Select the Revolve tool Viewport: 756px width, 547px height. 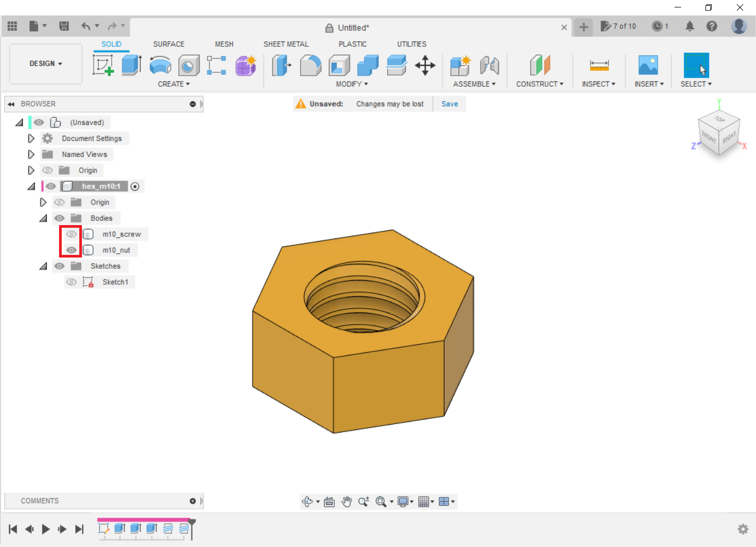point(160,65)
